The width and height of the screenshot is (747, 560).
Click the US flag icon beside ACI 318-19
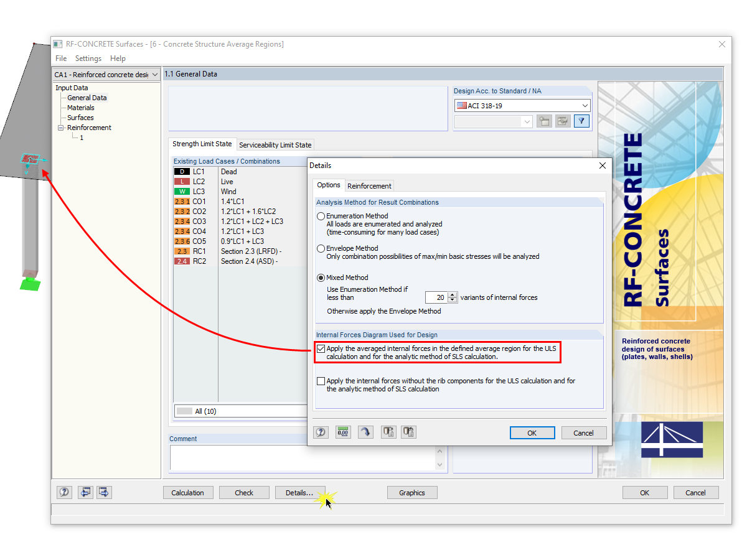coord(461,106)
